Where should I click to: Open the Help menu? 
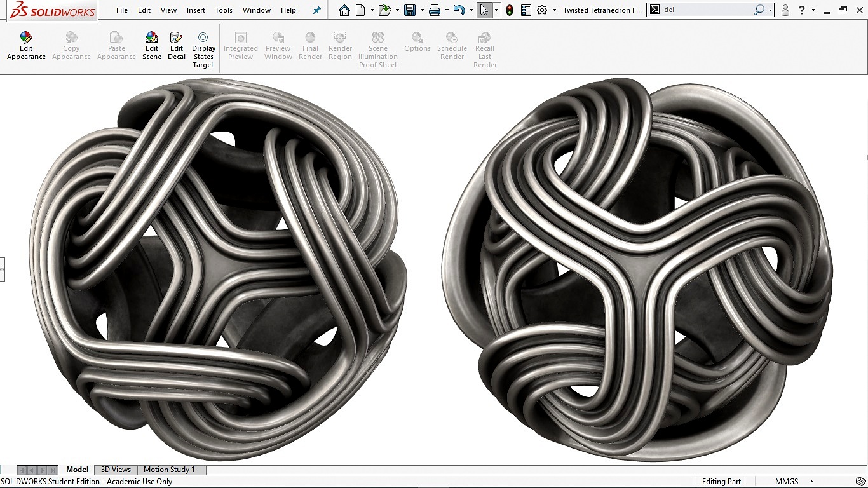tap(288, 10)
